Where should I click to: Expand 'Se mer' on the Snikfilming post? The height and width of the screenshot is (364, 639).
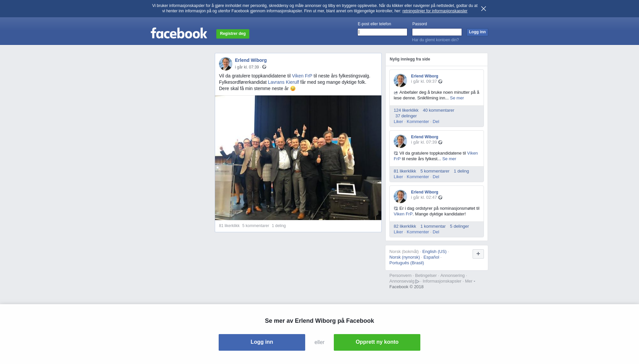pyautogui.click(x=457, y=98)
